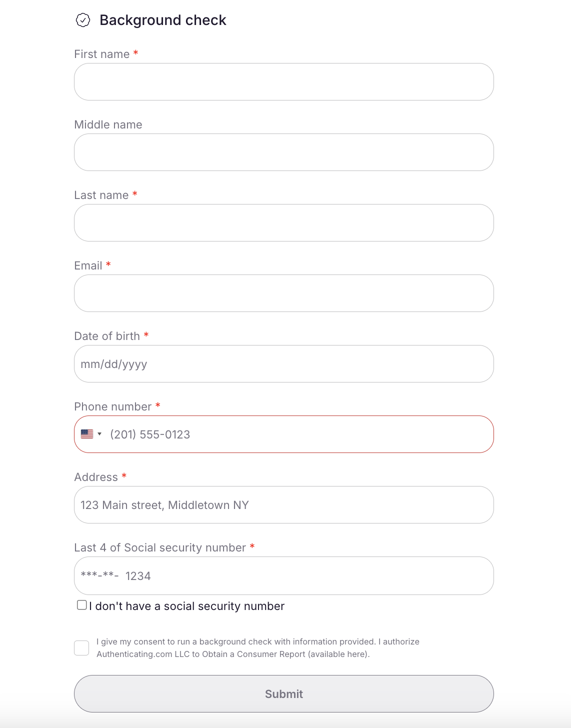This screenshot has width=571, height=728.
Task: Click the 'Phone number' label
Action: pyautogui.click(x=112, y=406)
